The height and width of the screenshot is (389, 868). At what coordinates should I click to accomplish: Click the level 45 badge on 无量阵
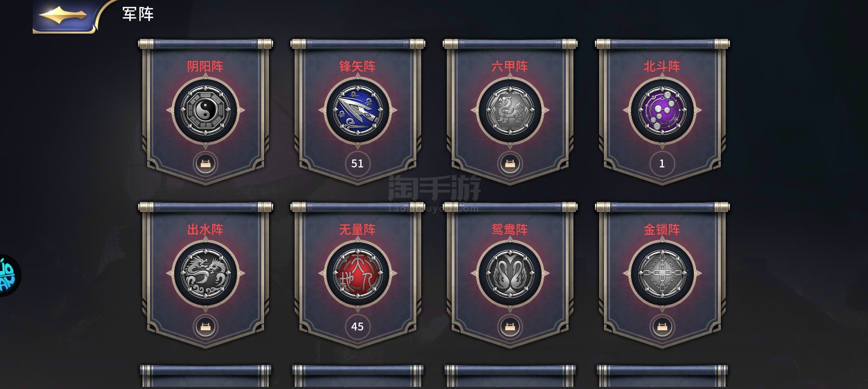click(358, 327)
